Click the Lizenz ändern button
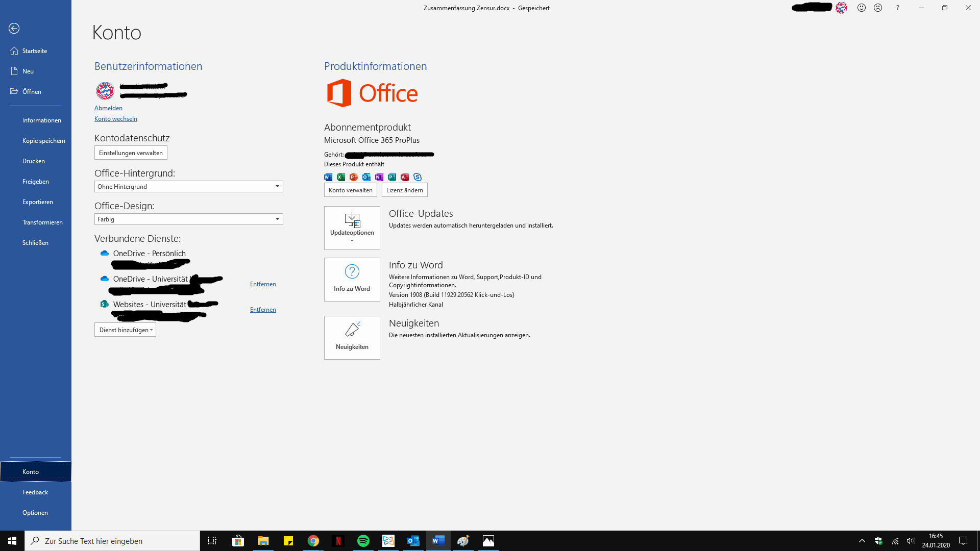 click(x=405, y=190)
